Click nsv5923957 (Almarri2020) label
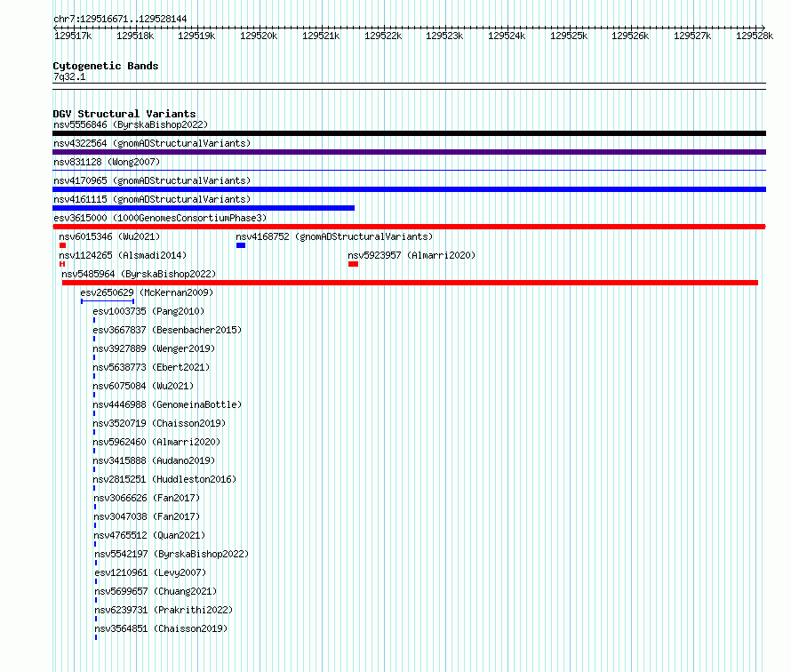791x672 pixels. point(411,255)
